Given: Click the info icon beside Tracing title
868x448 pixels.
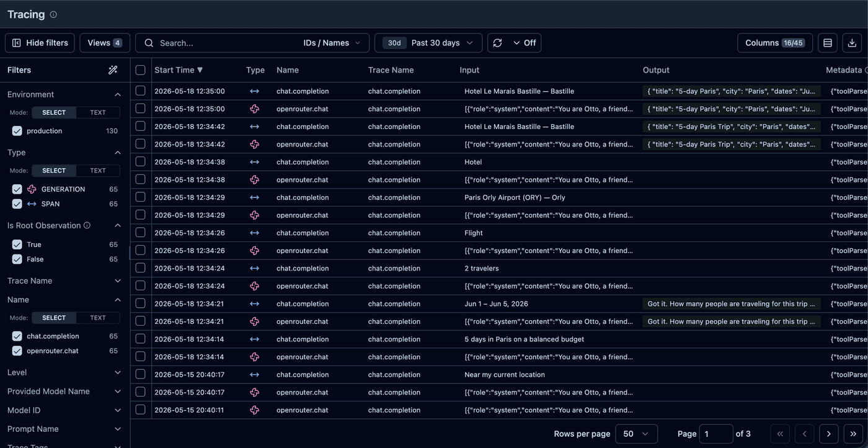Looking at the screenshot, I should click(x=53, y=14).
